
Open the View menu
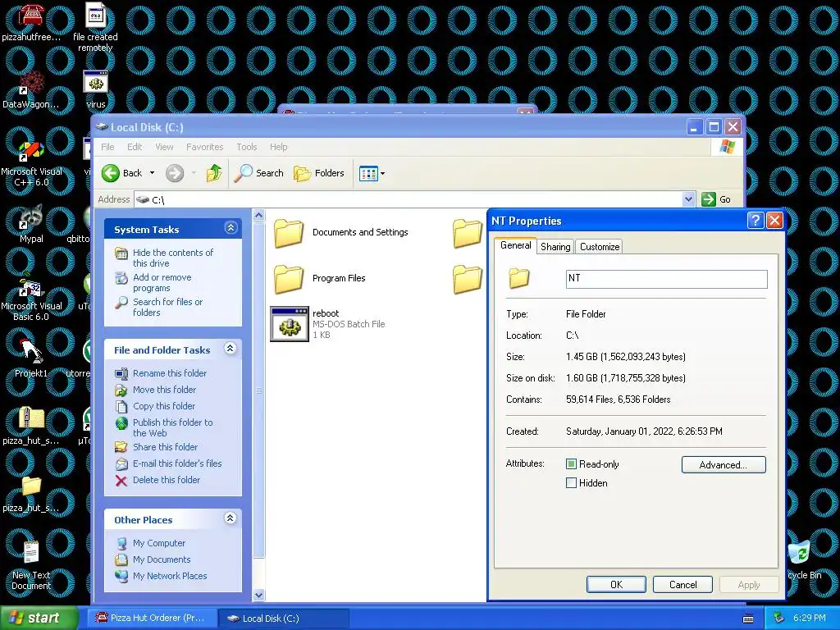click(x=164, y=147)
